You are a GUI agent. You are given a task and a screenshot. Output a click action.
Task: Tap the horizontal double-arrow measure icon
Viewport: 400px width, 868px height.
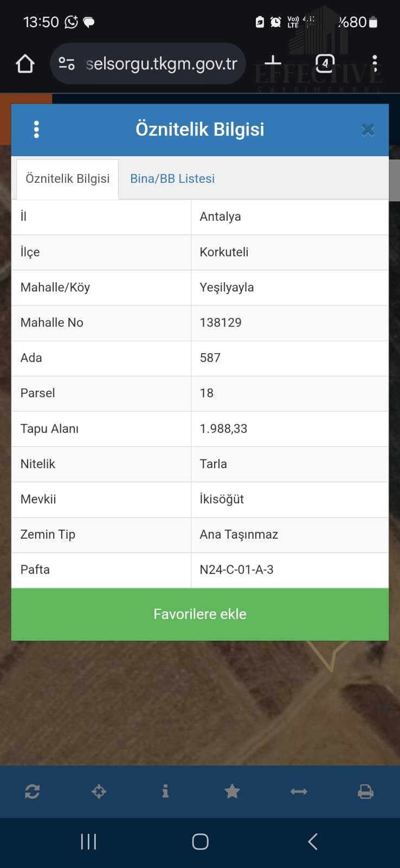point(299,792)
